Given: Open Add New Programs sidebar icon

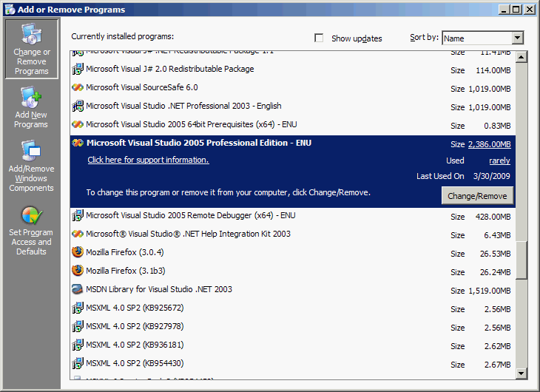Looking at the screenshot, I should click(x=31, y=97).
